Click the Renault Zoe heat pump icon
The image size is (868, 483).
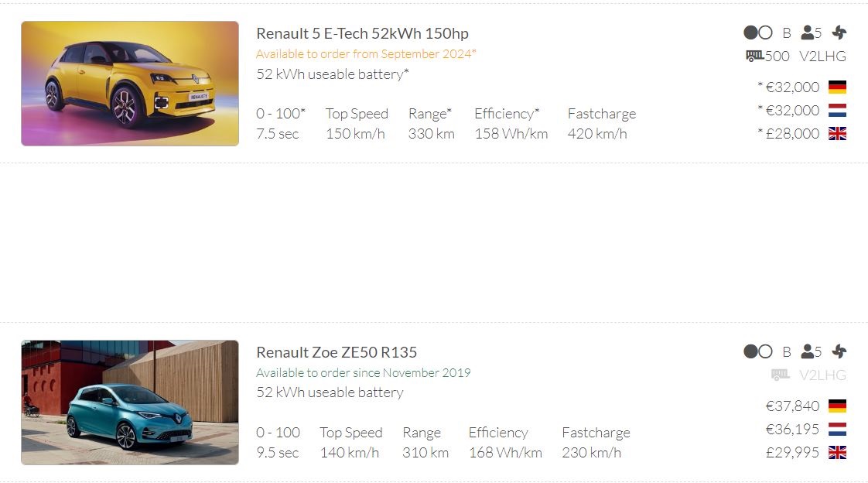[x=839, y=351]
